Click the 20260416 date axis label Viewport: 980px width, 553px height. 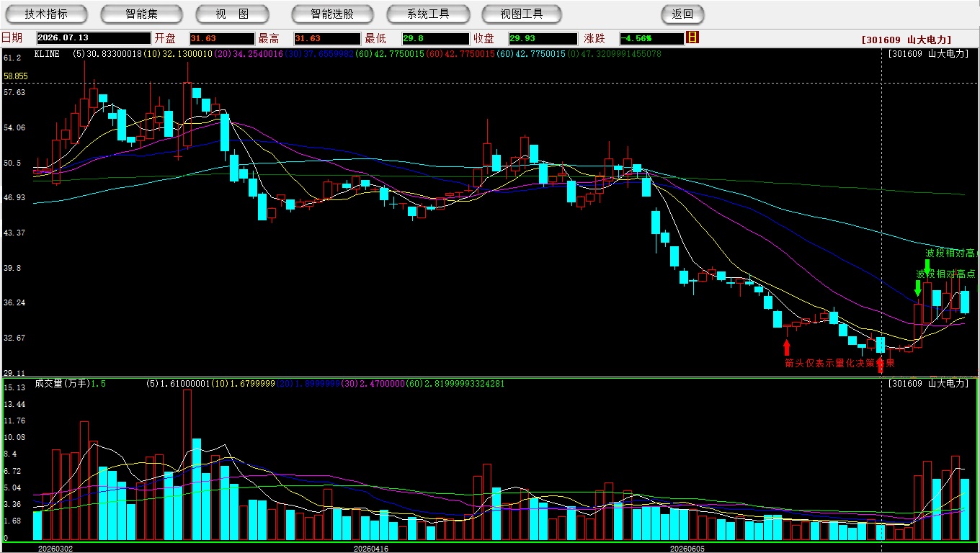pyautogui.click(x=371, y=549)
